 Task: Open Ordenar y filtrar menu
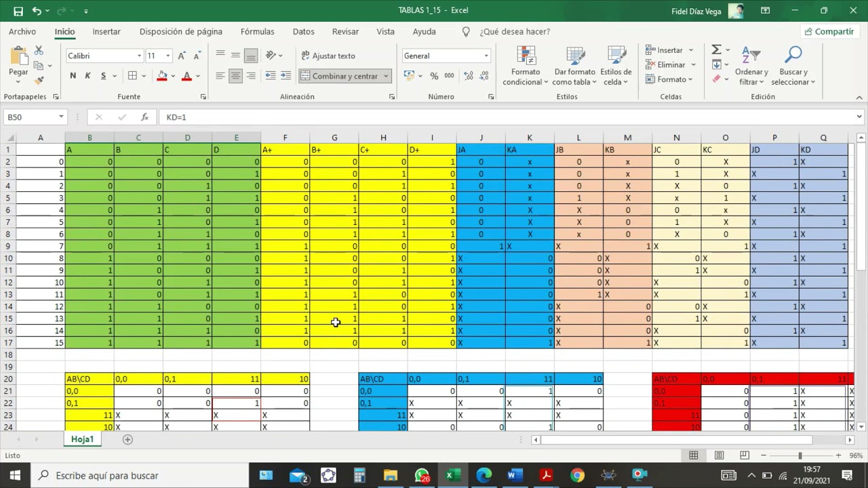tap(751, 66)
